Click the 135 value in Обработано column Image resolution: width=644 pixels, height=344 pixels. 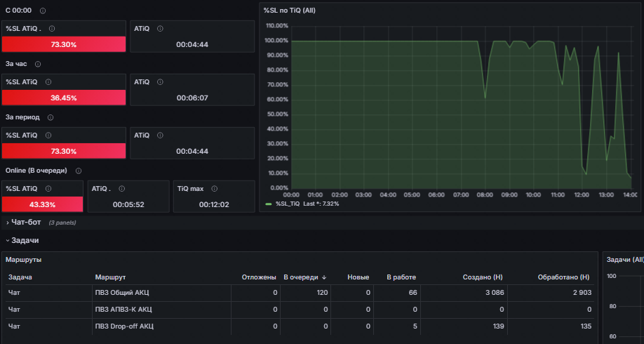586,326
